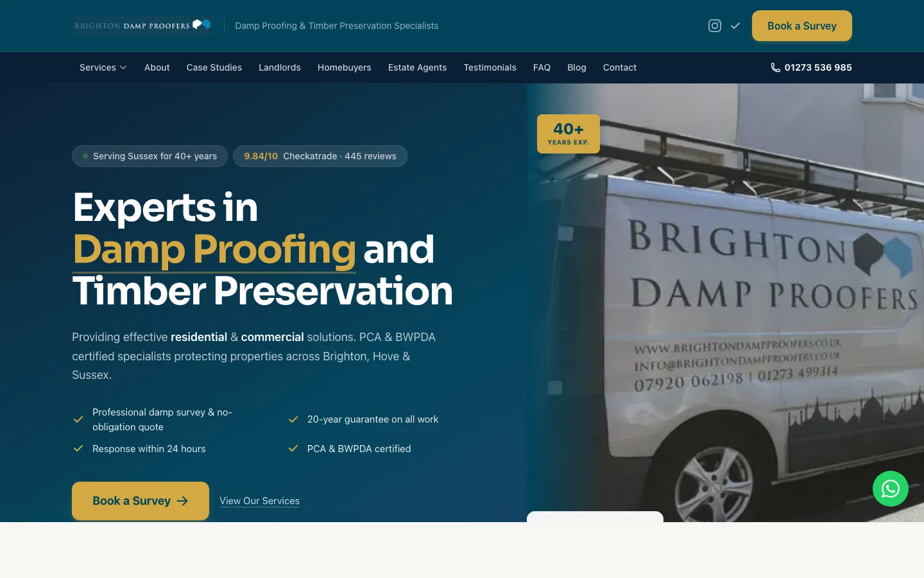Open the WhatsApp chat bubble
Viewport: 924px width, 578px height.
click(x=891, y=489)
